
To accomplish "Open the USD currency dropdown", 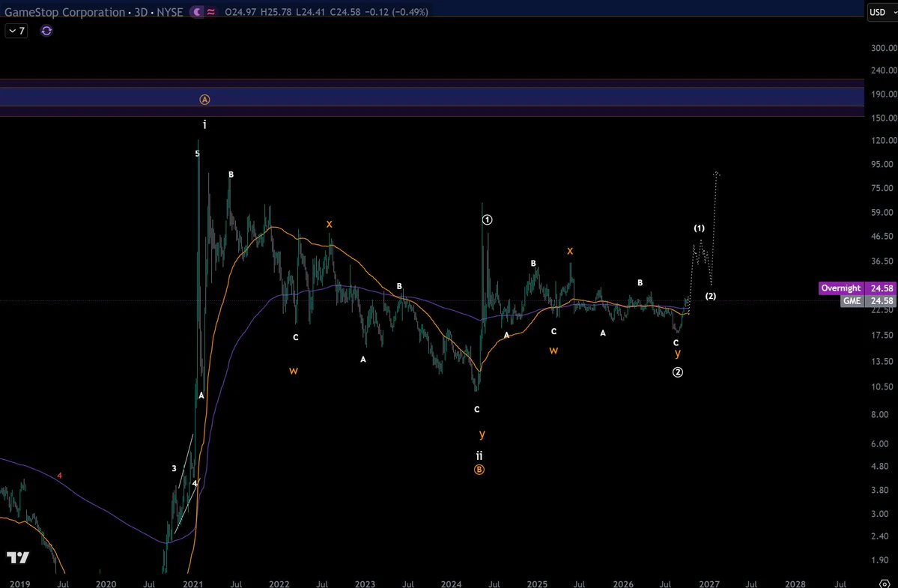I will pos(882,12).
